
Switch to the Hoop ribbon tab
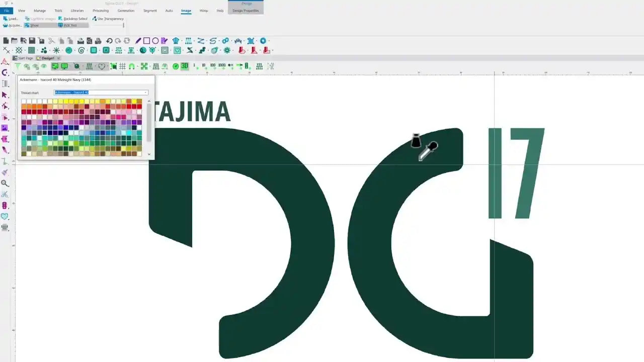tap(203, 11)
